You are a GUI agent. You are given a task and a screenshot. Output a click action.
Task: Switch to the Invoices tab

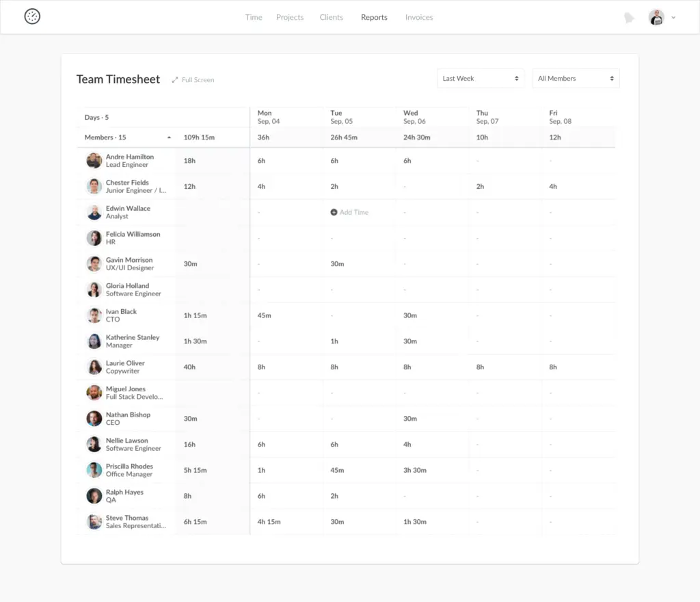[x=419, y=17]
